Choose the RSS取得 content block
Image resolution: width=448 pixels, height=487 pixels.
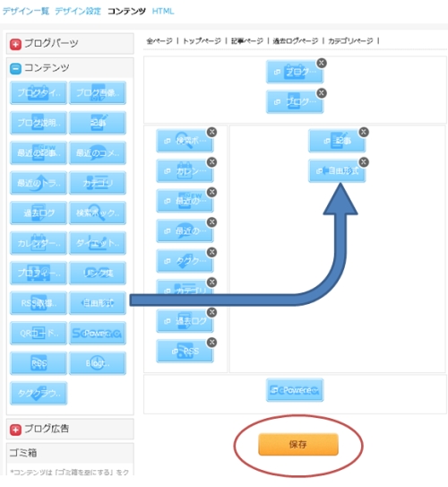click(x=39, y=303)
